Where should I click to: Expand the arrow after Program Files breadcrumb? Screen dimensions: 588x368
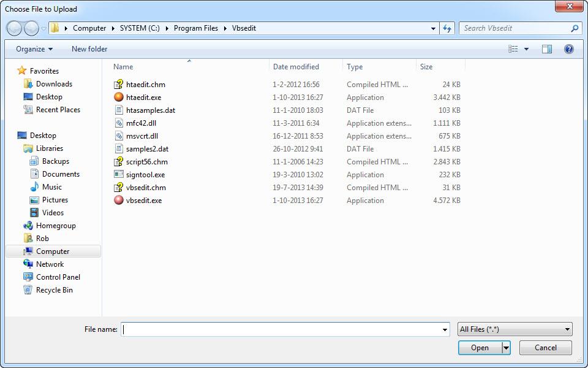pos(225,28)
